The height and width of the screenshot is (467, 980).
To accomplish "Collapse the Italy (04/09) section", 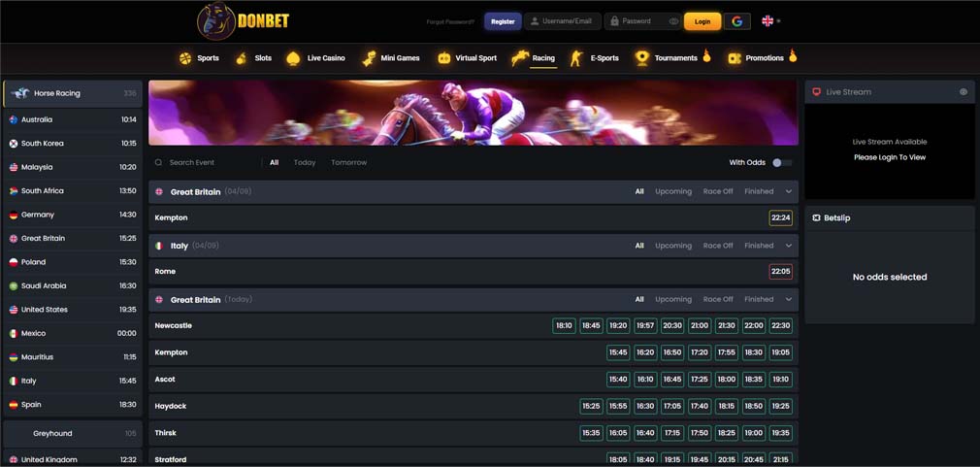I will [789, 246].
